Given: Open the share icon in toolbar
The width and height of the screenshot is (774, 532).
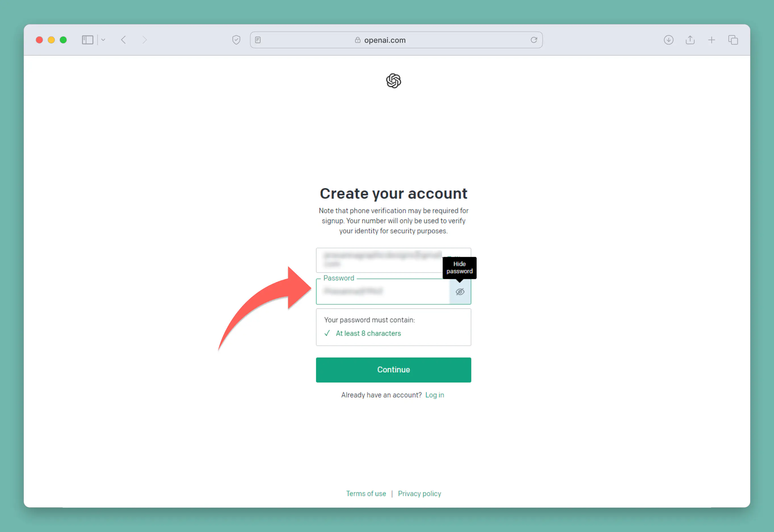Looking at the screenshot, I should [x=690, y=40].
